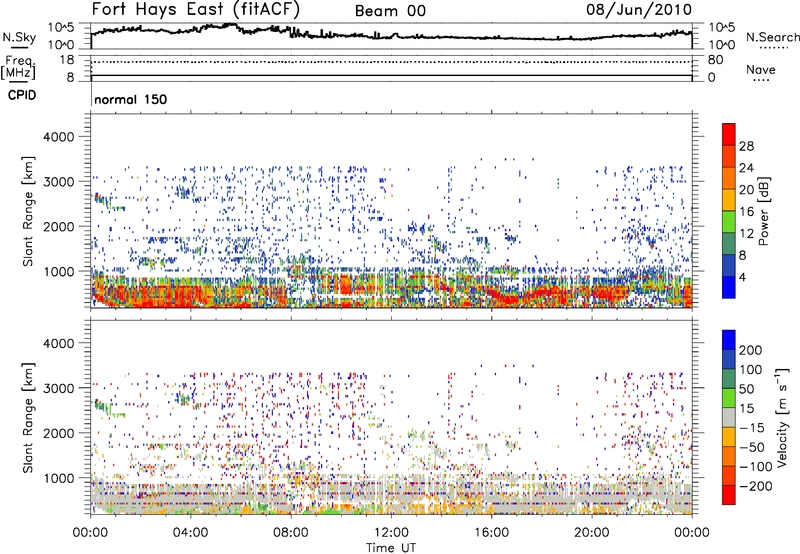Click the 'Beam 00' label

(x=390, y=11)
